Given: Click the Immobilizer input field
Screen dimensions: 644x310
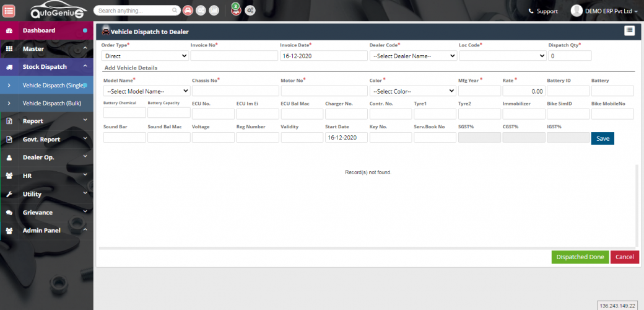Looking at the screenshot, I should 524,114.
